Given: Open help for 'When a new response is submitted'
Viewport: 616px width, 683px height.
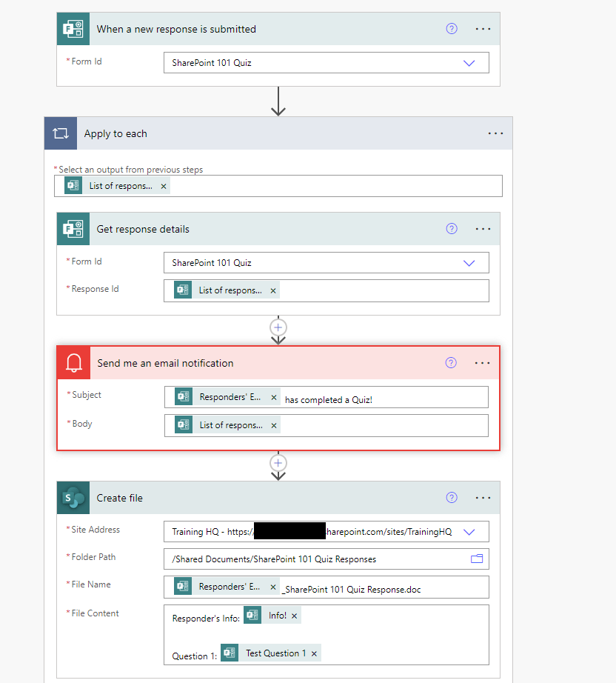Looking at the screenshot, I should (x=452, y=29).
